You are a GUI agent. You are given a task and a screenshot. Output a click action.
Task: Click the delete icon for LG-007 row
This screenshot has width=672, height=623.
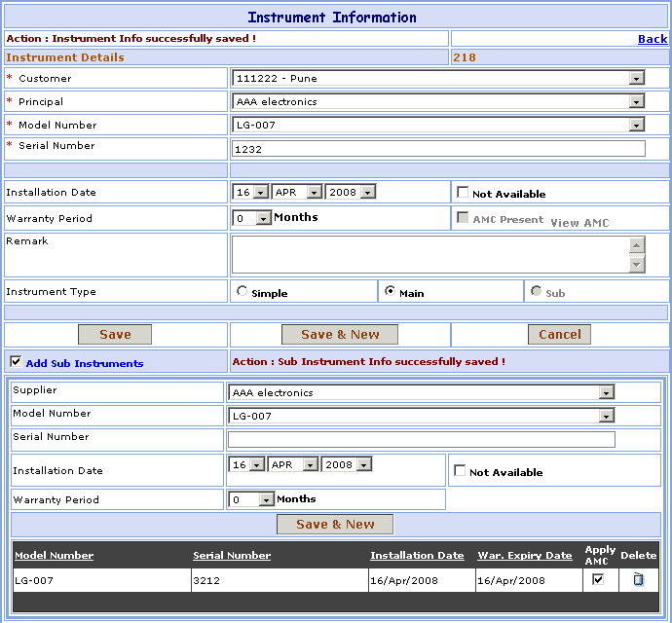pos(638,580)
